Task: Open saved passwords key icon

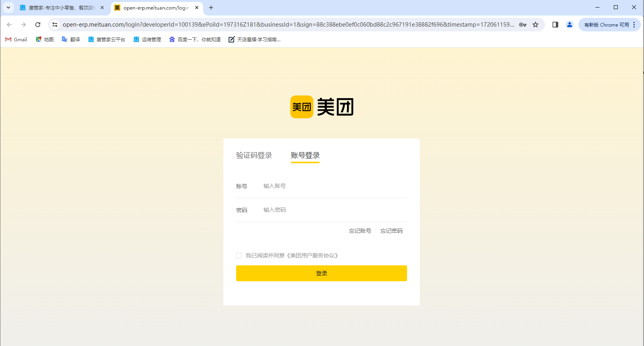Action: point(523,25)
